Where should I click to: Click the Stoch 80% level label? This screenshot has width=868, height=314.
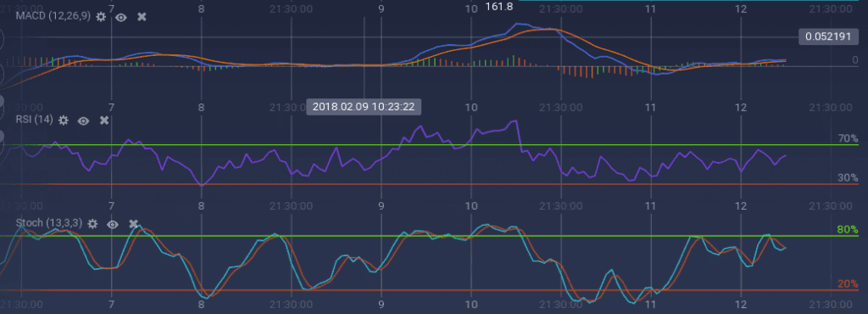coord(848,229)
